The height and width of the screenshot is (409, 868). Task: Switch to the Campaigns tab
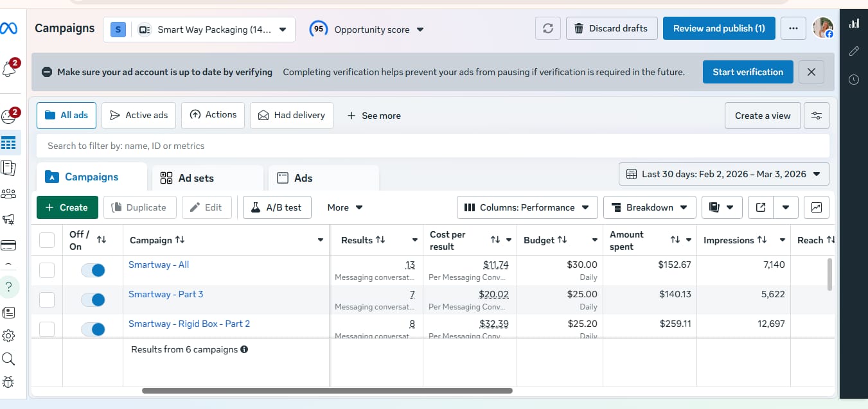pyautogui.click(x=91, y=177)
